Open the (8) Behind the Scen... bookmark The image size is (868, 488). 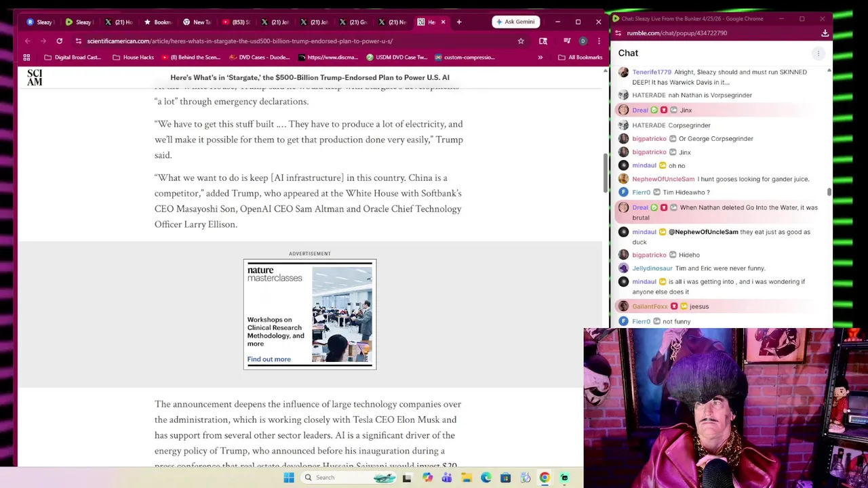click(x=191, y=58)
